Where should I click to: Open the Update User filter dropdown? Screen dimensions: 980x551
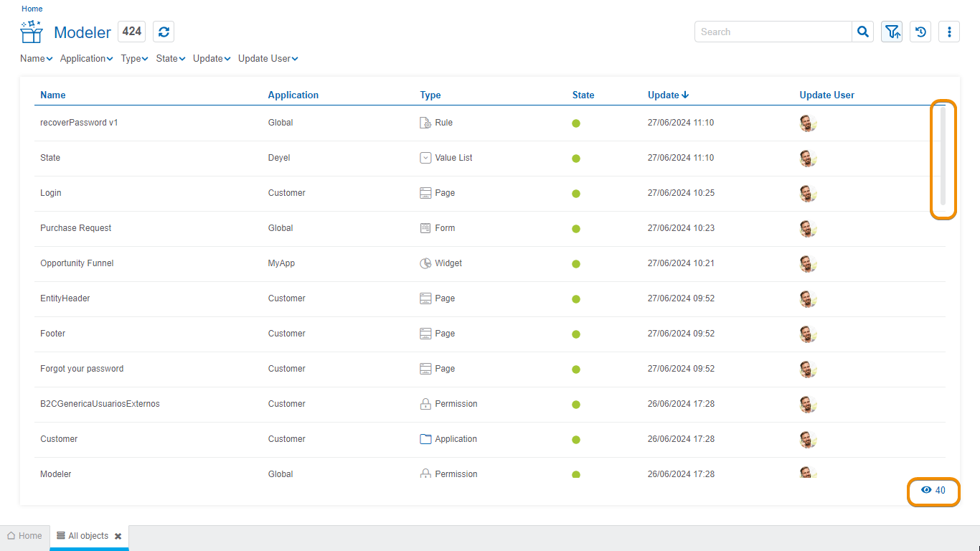(268, 59)
